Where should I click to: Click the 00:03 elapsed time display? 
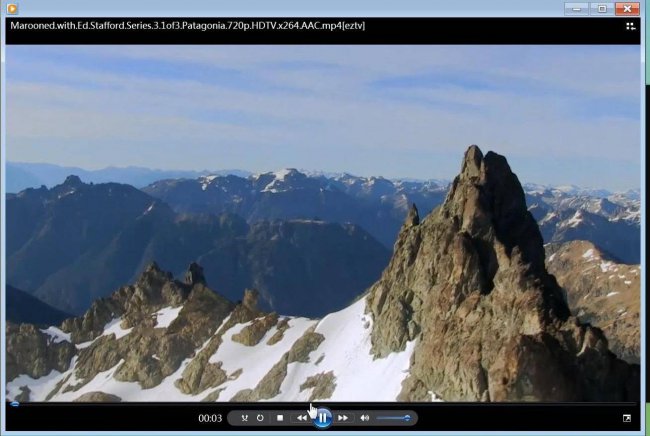coord(210,418)
